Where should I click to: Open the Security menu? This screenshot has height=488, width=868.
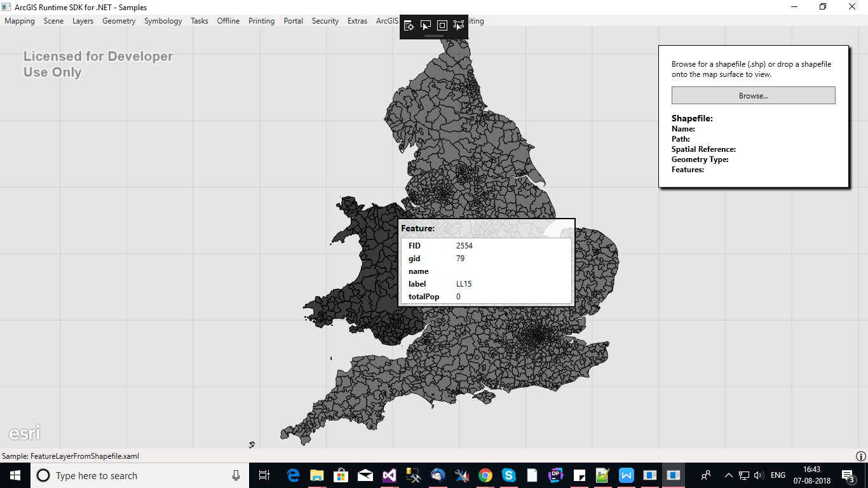(x=325, y=21)
